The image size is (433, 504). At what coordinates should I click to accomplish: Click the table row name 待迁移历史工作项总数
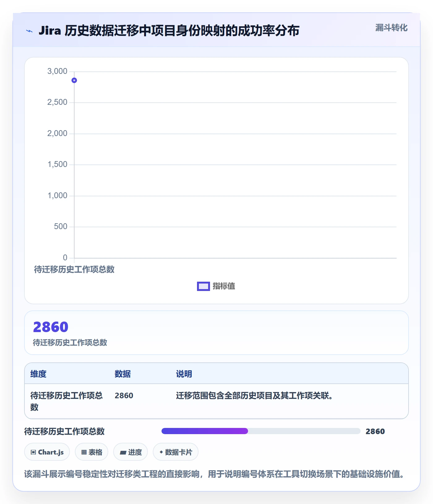coord(66,401)
